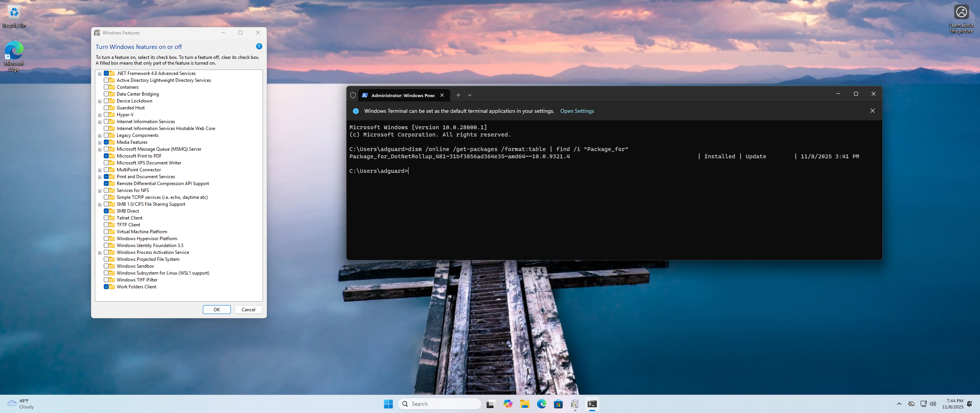Check the Windows Sandbox feature
This screenshot has height=413, width=980.
[106, 266]
